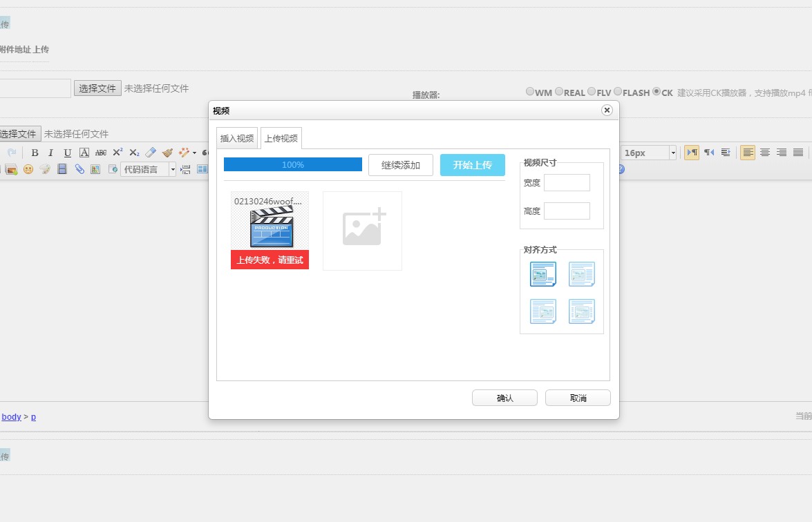812x522 pixels.
Task: Click the body path link
Action: [x=11, y=417]
